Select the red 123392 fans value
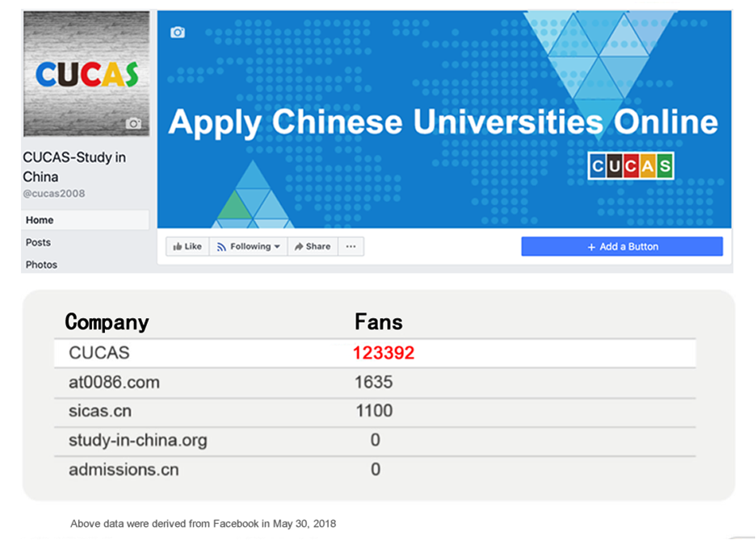This screenshot has width=756, height=540. point(384,353)
